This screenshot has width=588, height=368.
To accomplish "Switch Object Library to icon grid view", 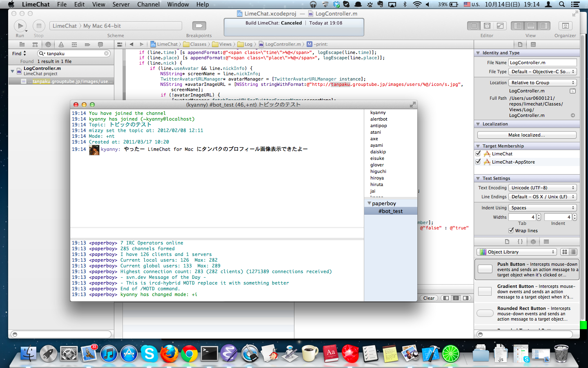I will [565, 252].
